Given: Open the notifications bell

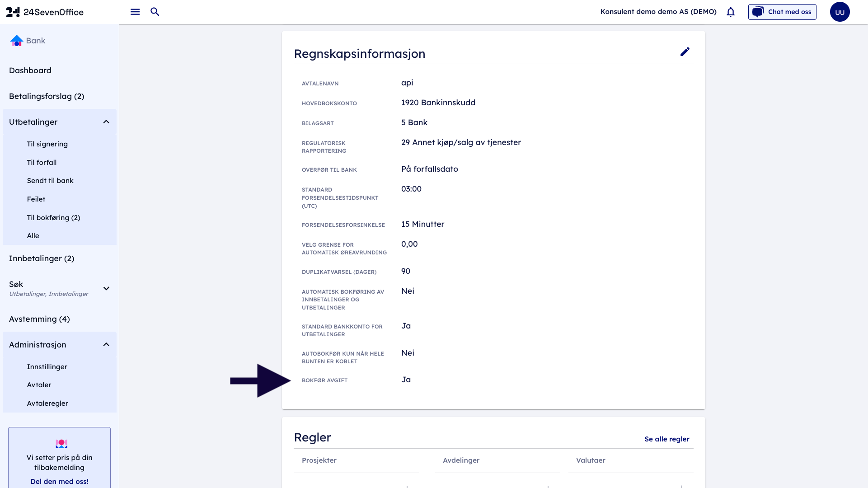Looking at the screenshot, I should (x=731, y=12).
